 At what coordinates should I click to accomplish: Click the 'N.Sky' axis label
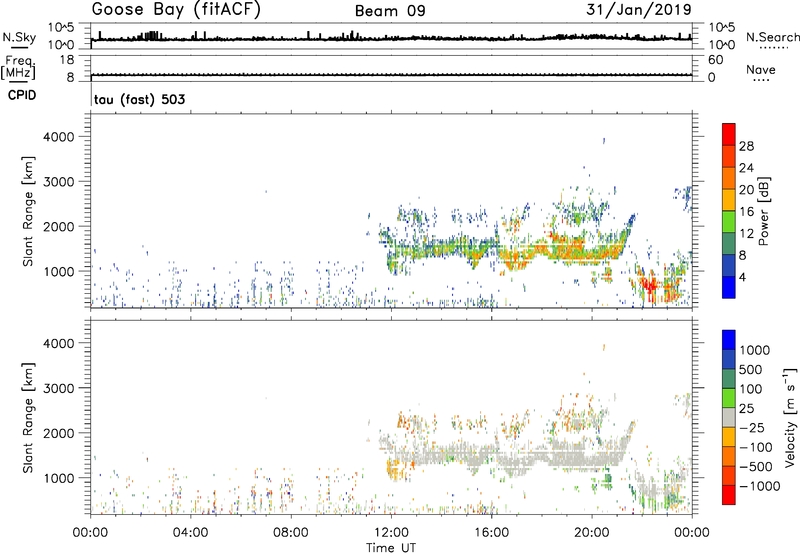[x=19, y=37]
